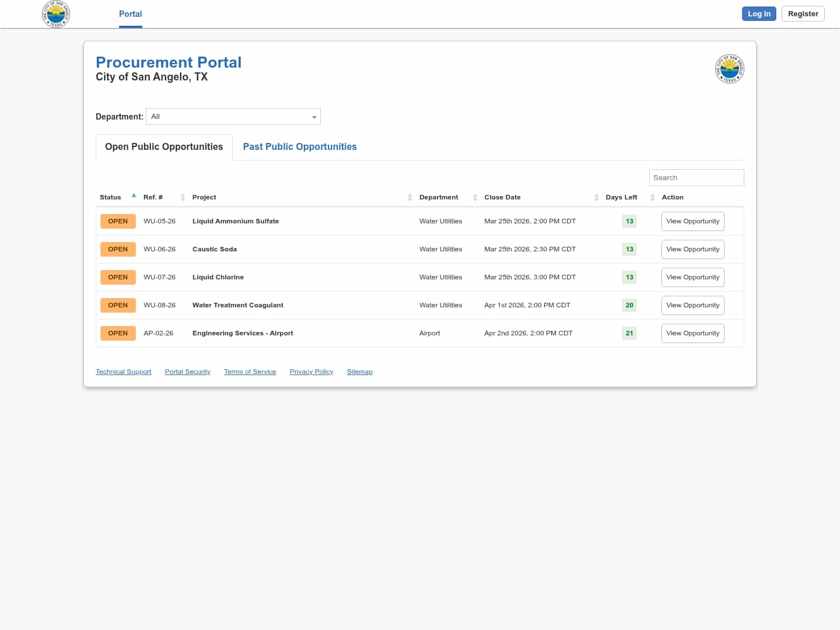This screenshot has height=630, width=840.
Task: Open the Technical Support footer link
Action: pos(123,372)
